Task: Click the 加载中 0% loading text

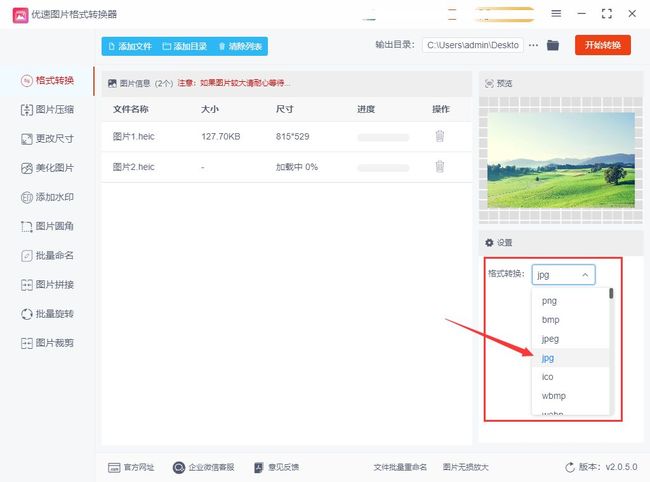Action: pyautogui.click(x=297, y=167)
